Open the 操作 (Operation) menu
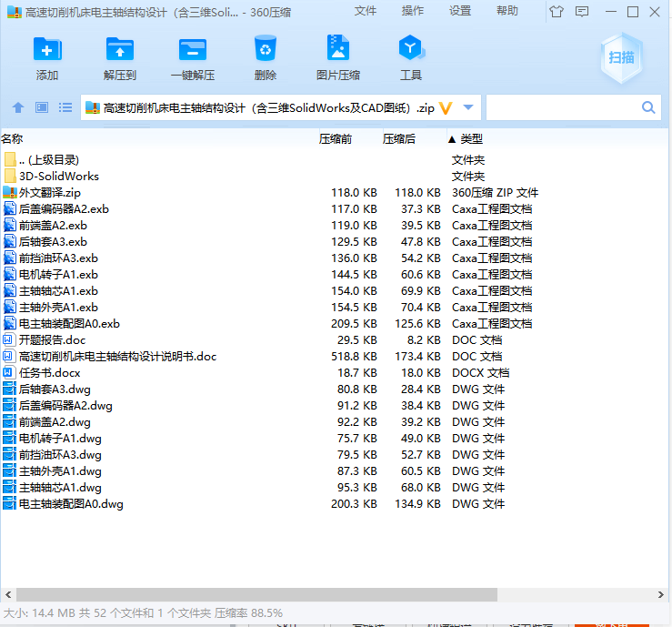 pos(412,11)
